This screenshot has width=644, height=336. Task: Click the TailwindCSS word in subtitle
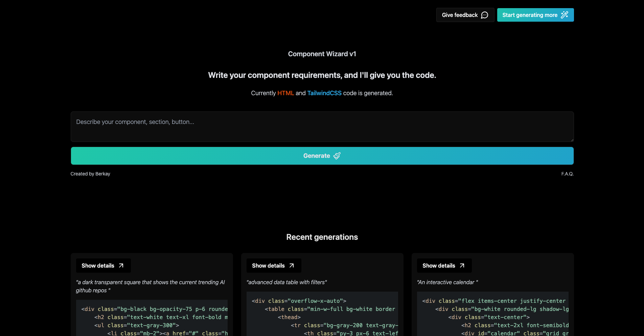coord(324,93)
